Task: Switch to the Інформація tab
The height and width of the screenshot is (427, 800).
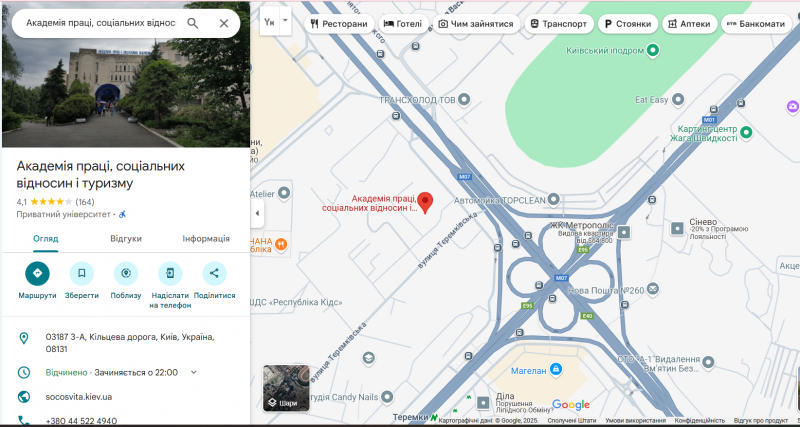Action: click(206, 239)
